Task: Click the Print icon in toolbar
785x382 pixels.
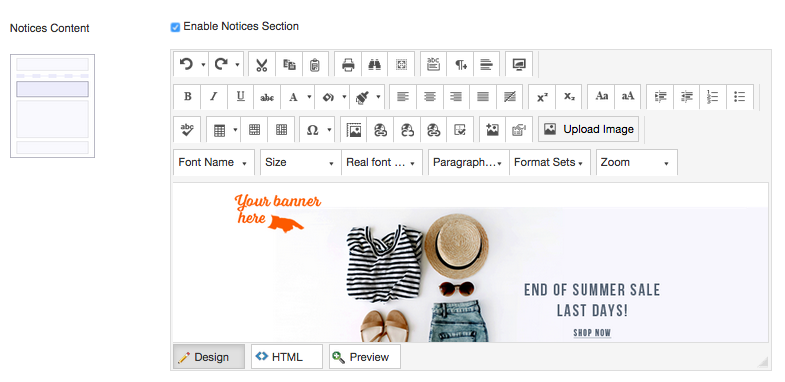Action: (x=348, y=65)
